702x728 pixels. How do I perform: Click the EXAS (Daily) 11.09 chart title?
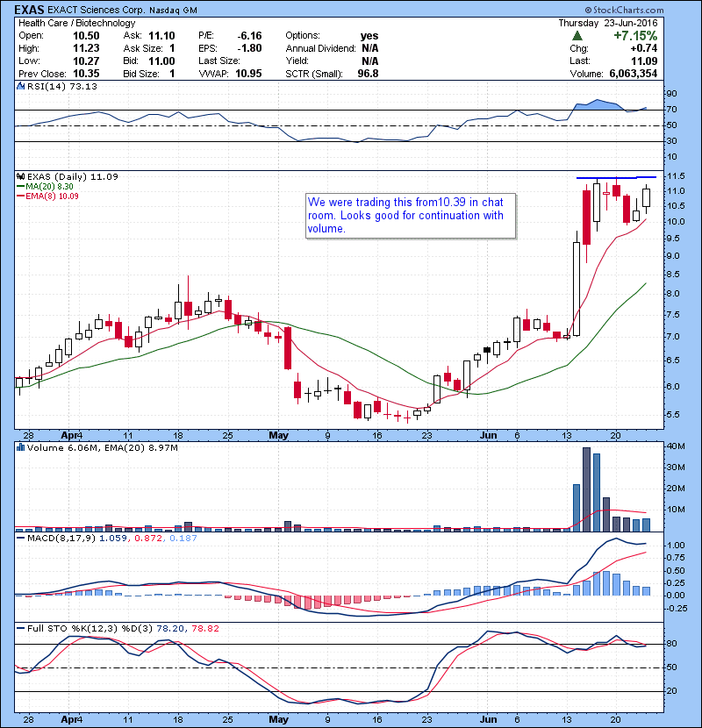(x=73, y=176)
